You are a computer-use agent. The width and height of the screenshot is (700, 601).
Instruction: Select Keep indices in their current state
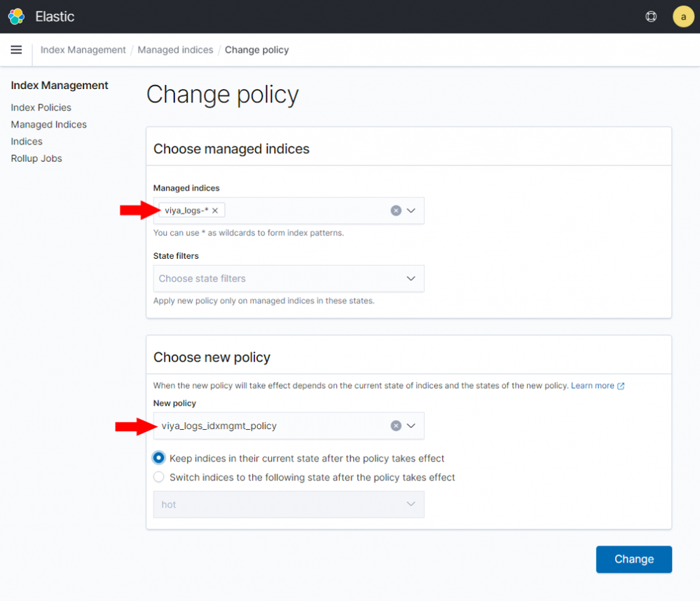158,458
